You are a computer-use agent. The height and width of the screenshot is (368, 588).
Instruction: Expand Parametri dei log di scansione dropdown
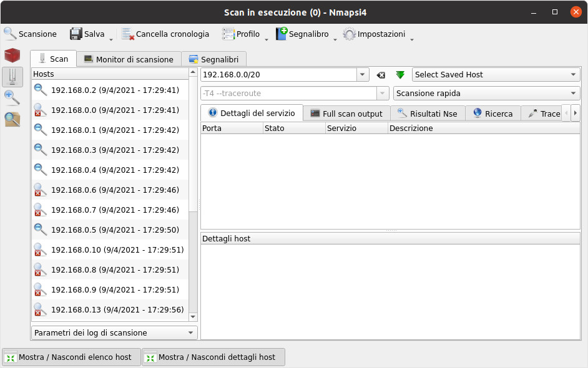(114, 333)
